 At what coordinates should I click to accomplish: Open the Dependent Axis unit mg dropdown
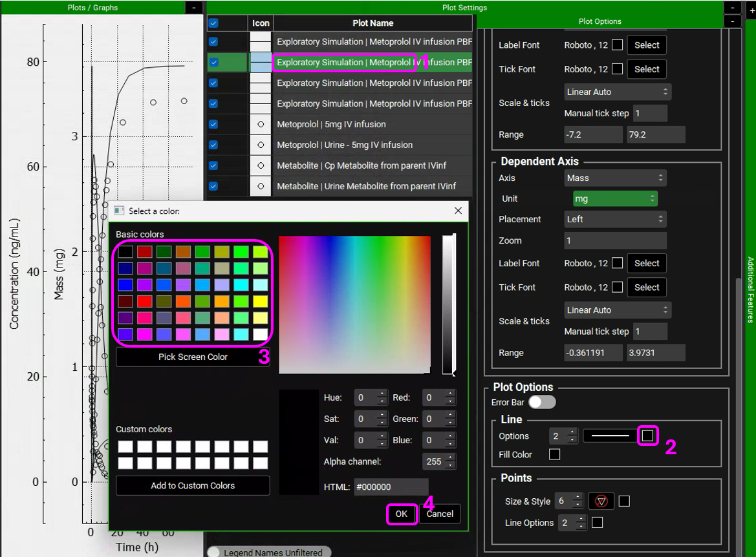614,198
